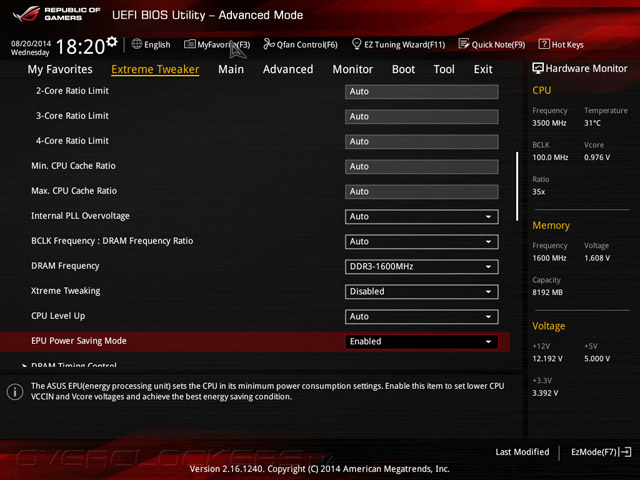Click CPU frequency value 3500 MHz
This screenshot has width=640, height=480.
[549, 123]
